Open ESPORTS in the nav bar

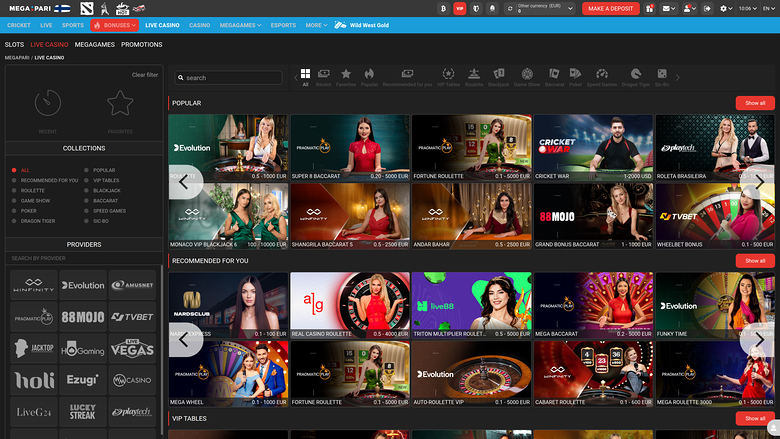click(x=283, y=25)
